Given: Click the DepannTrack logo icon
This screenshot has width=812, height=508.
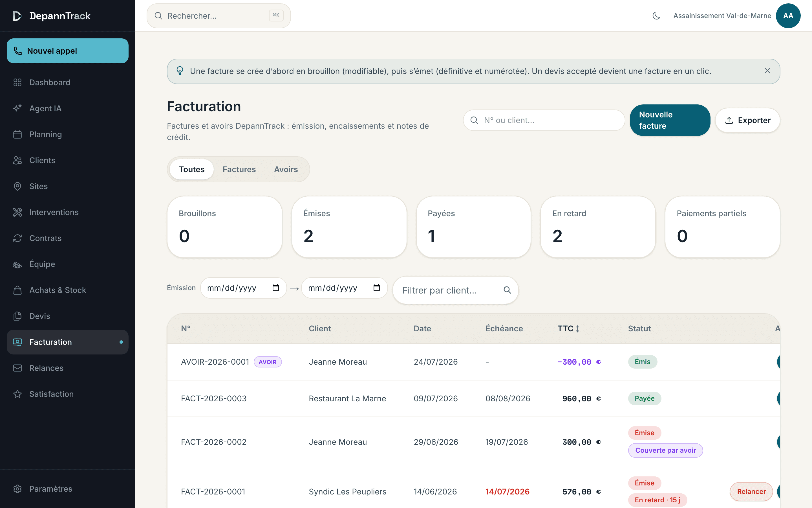Looking at the screenshot, I should coord(17,16).
